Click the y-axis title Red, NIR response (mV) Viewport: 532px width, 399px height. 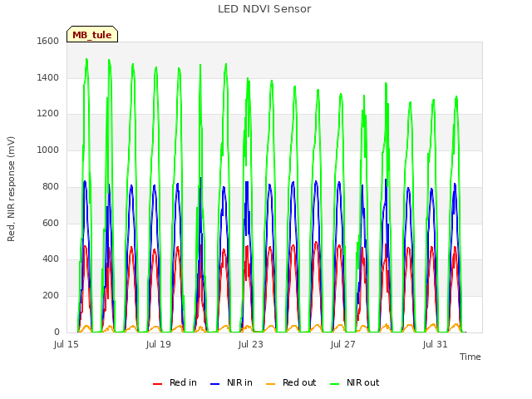tap(11, 189)
